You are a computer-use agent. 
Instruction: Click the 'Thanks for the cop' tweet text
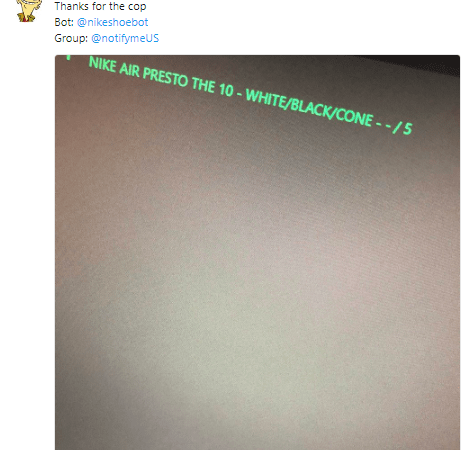pyautogui.click(x=100, y=6)
